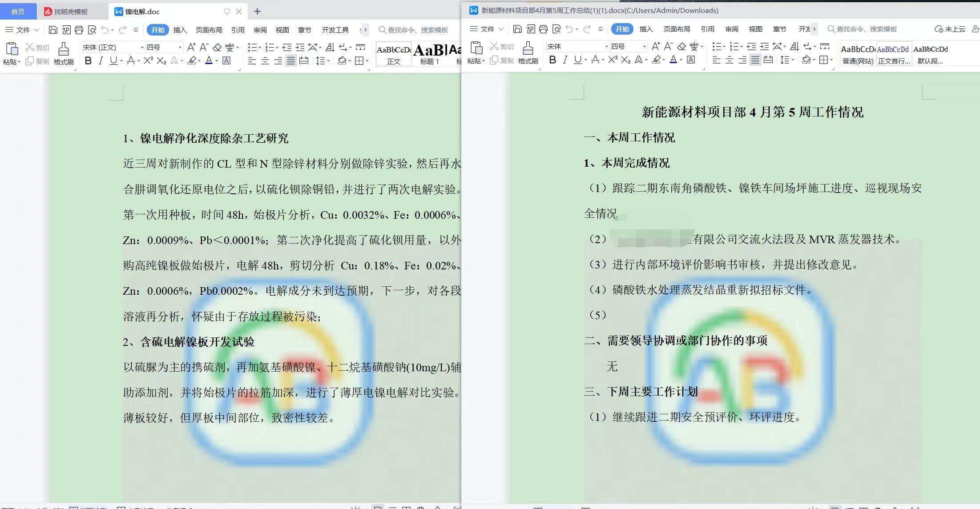
Task: Click Superscript icon in the left window
Action: point(148,60)
